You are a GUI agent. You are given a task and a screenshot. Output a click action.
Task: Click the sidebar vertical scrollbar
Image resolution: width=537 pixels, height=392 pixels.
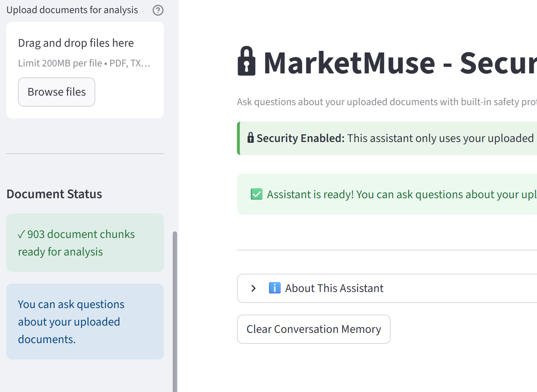coord(175,312)
